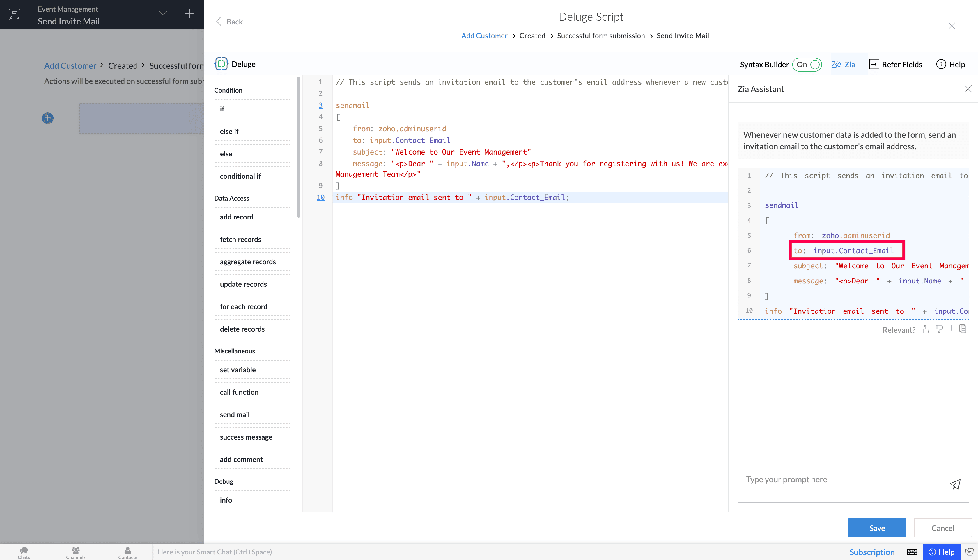Image resolution: width=978 pixels, height=560 pixels.
Task: Click the Save button
Action: (877, 528)
